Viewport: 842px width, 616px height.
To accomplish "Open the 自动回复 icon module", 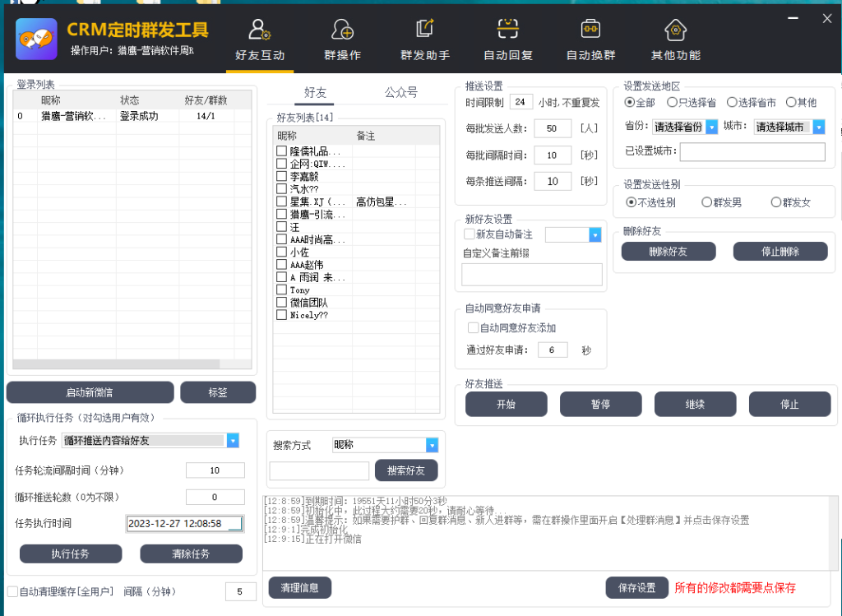I will tap(507, 30).
